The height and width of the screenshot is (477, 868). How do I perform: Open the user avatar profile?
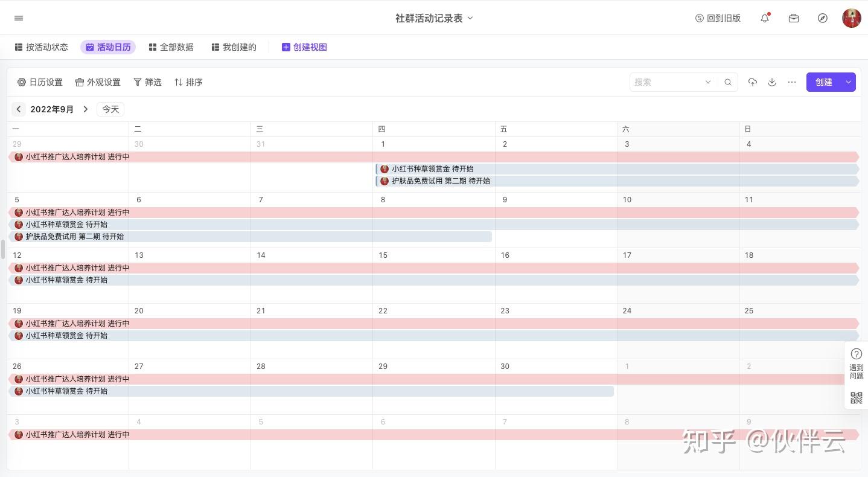(x=852, y=18)
